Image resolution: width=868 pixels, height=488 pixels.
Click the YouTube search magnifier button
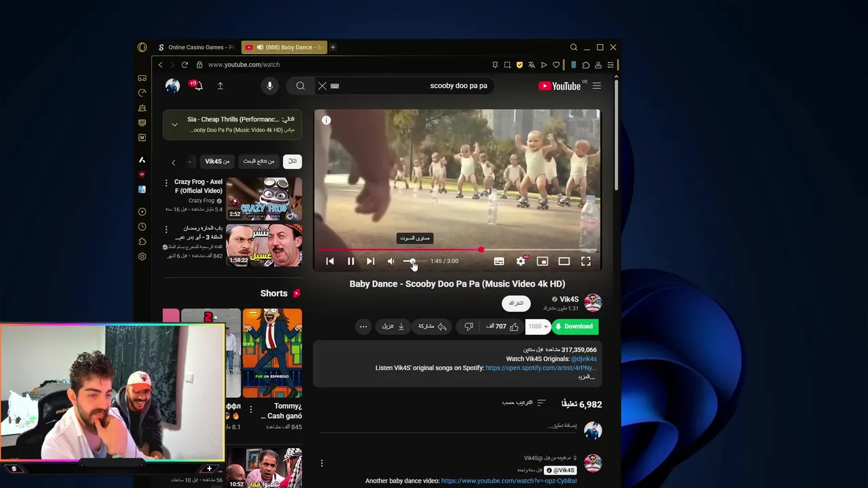(x=300, y=86)
